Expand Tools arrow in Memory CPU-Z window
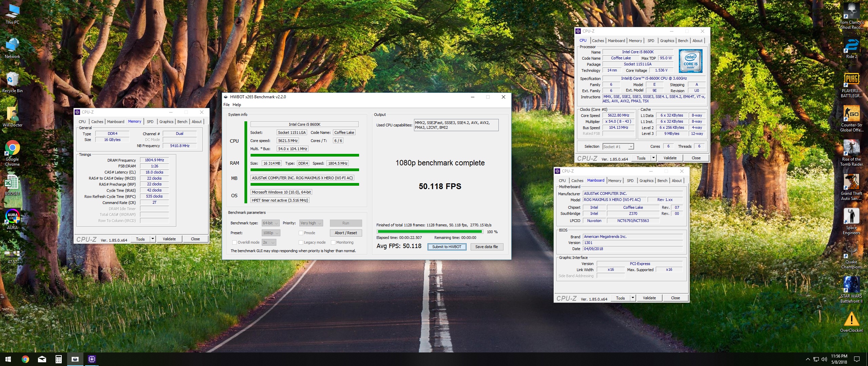This screenshot has width=868, height=366. [153, 239]
